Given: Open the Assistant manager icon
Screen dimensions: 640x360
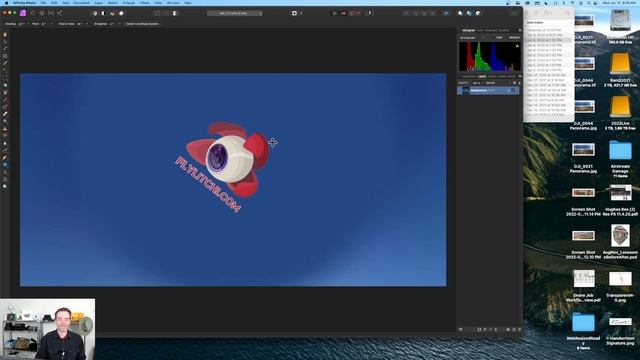Looking at the screenshot, I should coord(370,13).
